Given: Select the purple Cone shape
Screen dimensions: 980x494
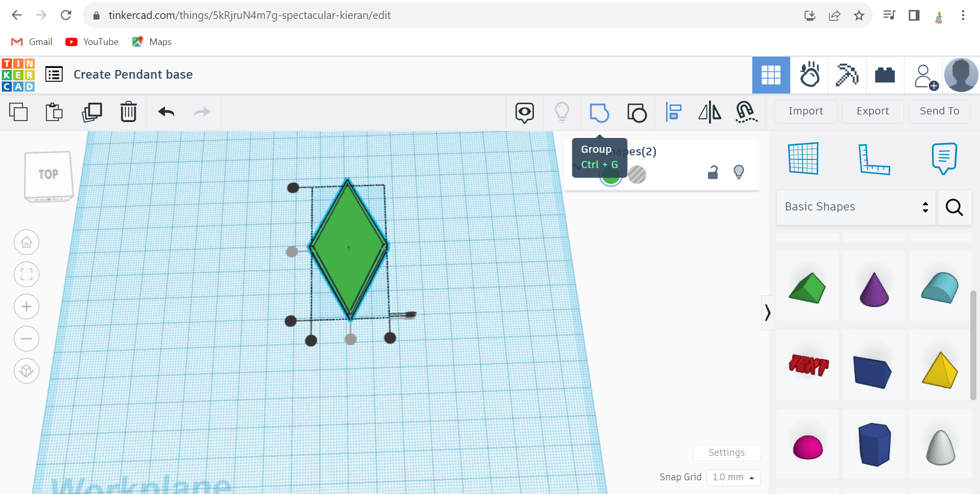Looking at the screenshot, I should (874, 286).
